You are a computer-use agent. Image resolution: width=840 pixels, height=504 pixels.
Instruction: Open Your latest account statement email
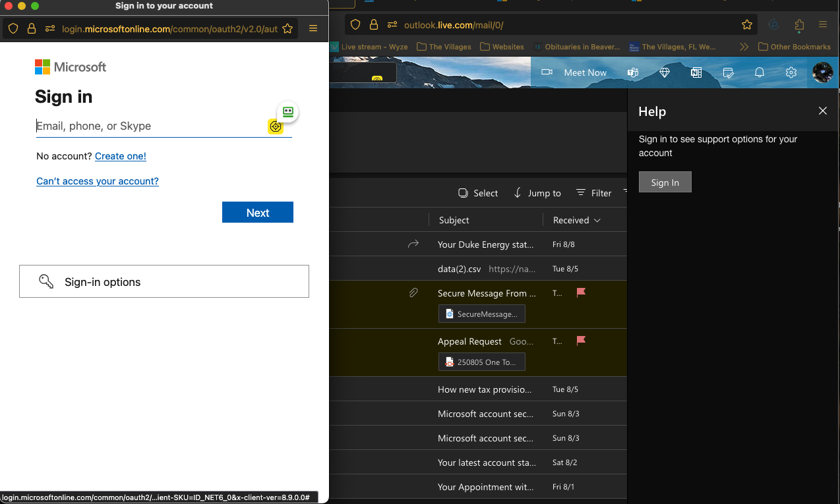pos(486,462)
